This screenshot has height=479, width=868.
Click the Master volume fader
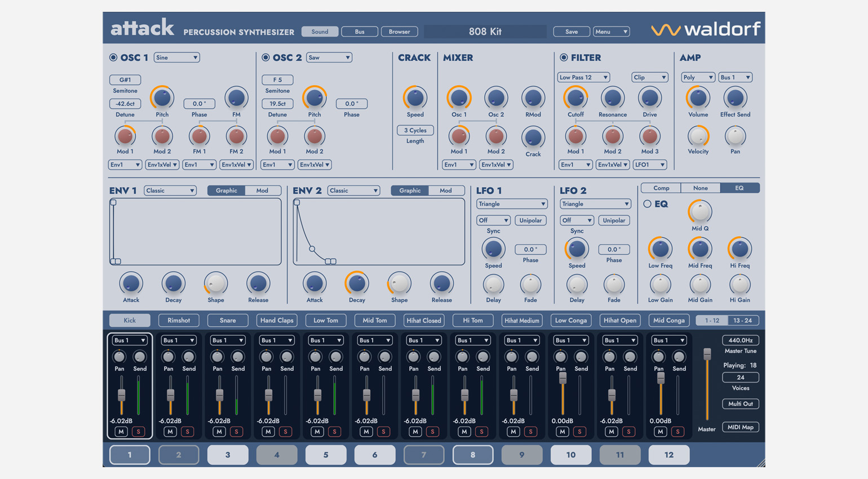coord(707,354)
